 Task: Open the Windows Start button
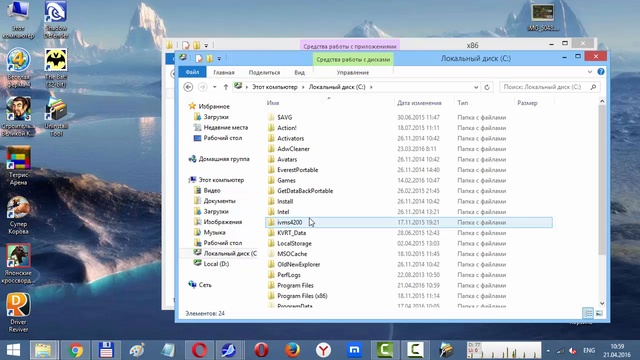tap(13, 350)
